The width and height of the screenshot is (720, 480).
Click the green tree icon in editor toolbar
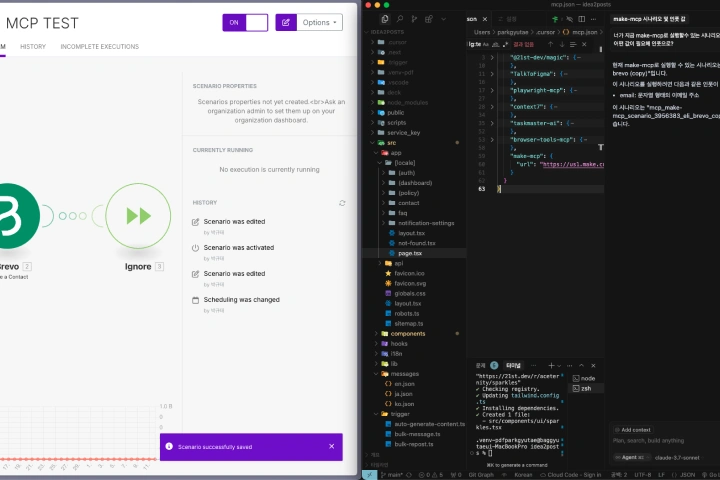[x=555, y=19]
